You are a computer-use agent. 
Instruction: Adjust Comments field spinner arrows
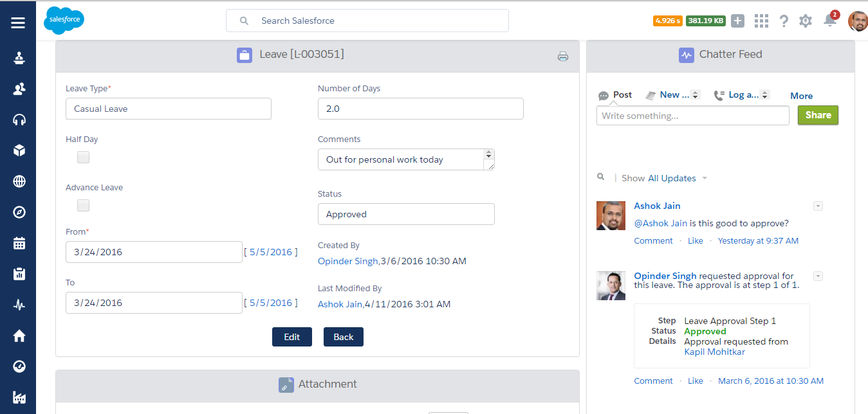pos(488,154)
